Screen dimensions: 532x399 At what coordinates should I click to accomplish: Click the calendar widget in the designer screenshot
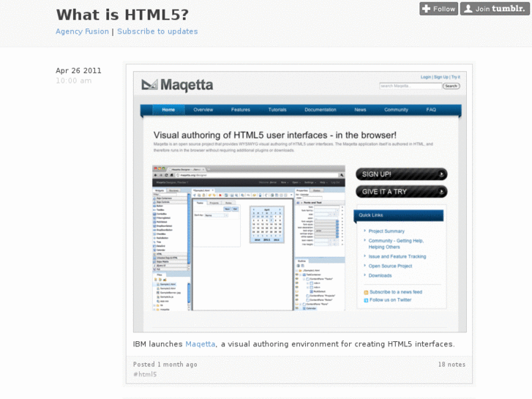(266, 225)
